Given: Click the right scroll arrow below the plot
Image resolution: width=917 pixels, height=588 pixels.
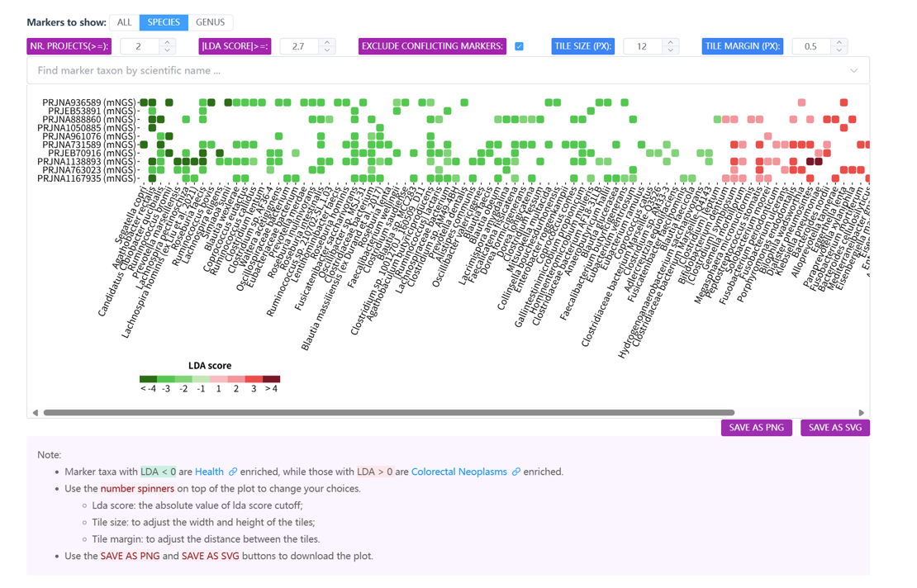Looking at the screenshot, I should pyautogui.click(x=862, y=412).
